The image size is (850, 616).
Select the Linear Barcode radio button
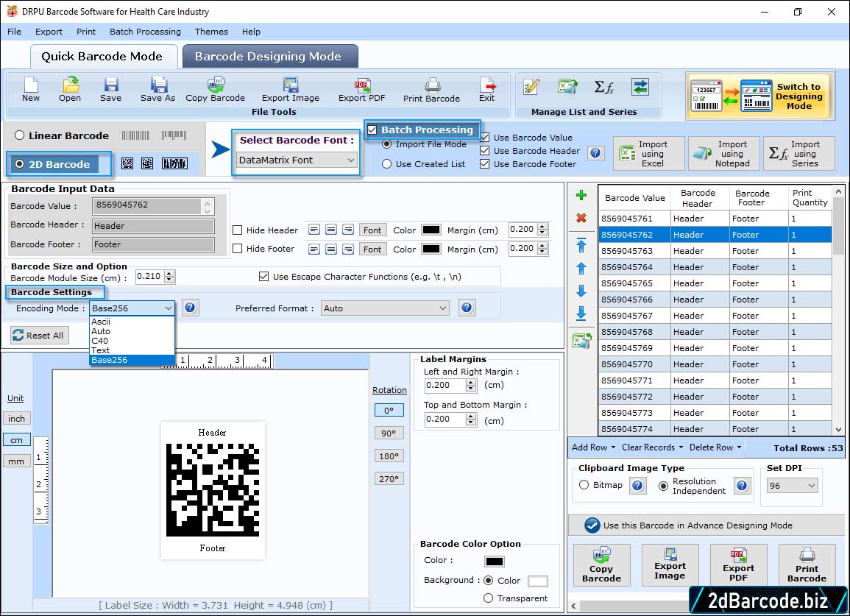[x=20, y=135]
